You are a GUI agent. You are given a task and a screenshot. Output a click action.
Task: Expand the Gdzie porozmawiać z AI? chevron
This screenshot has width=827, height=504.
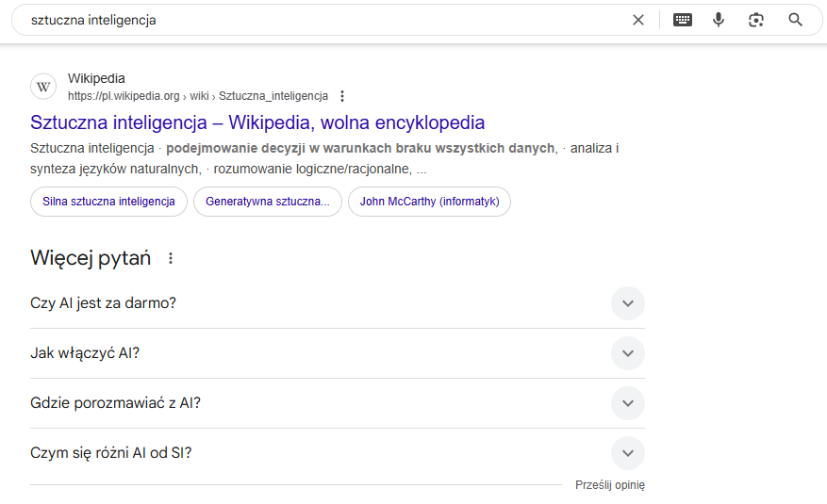[x=628, y=403]
